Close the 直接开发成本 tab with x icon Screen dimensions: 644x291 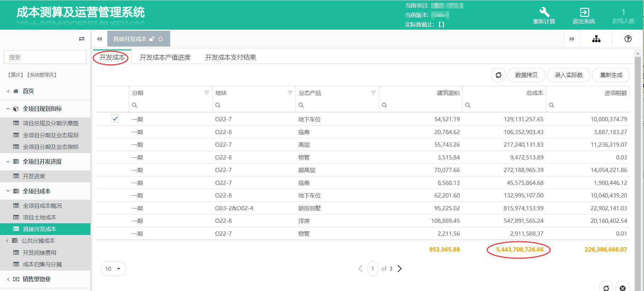(161, 39)
